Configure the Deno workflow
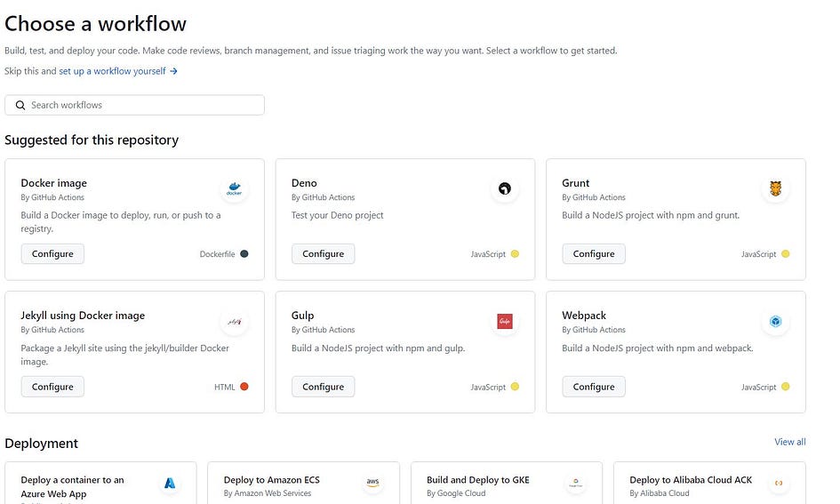Image resolution: width=840 pixels, height=504 pixels. coord(323,254)
